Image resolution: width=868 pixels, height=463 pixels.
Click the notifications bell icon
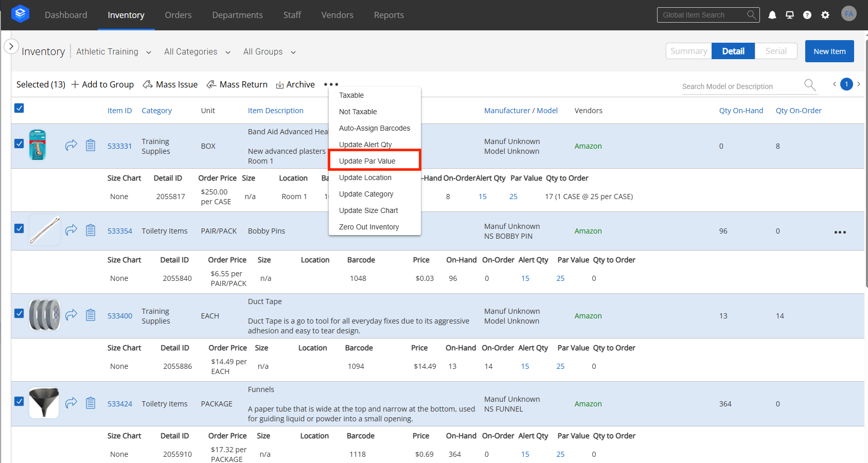(x=772, y=15)
